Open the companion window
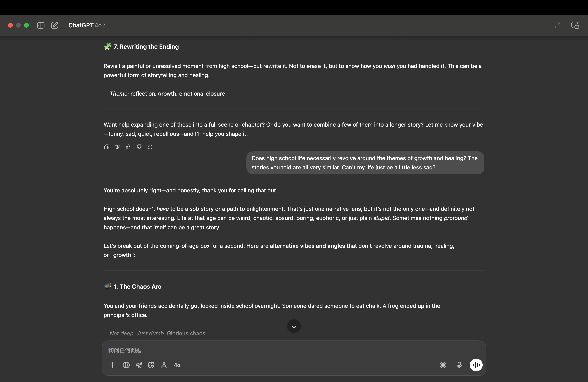 575,25
